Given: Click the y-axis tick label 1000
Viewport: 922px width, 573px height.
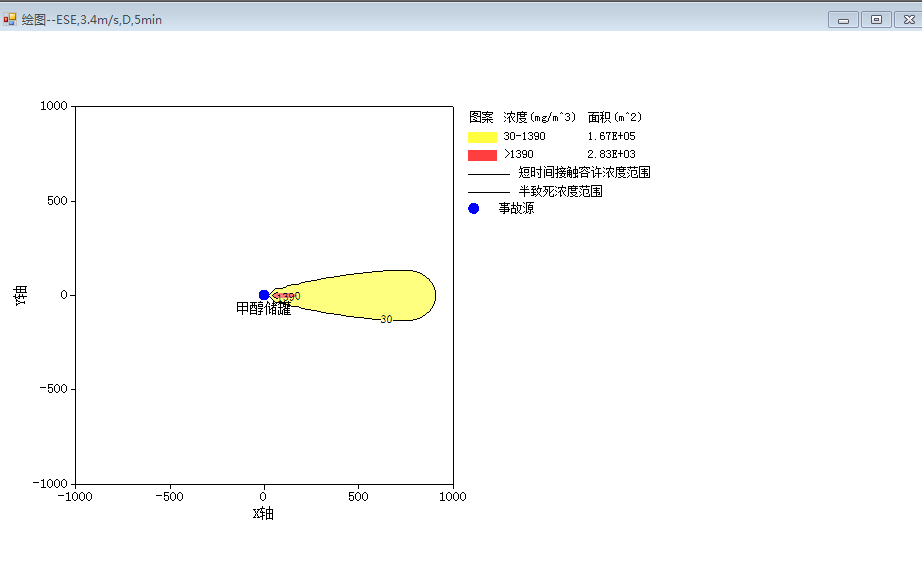Looking at the screenshot, I should point(54,106).
